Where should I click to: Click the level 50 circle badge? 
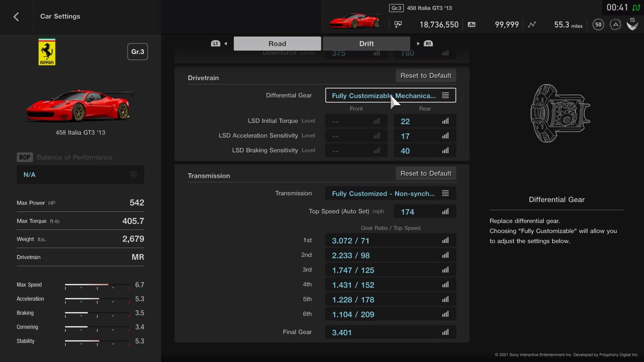[x=598, y=24]
